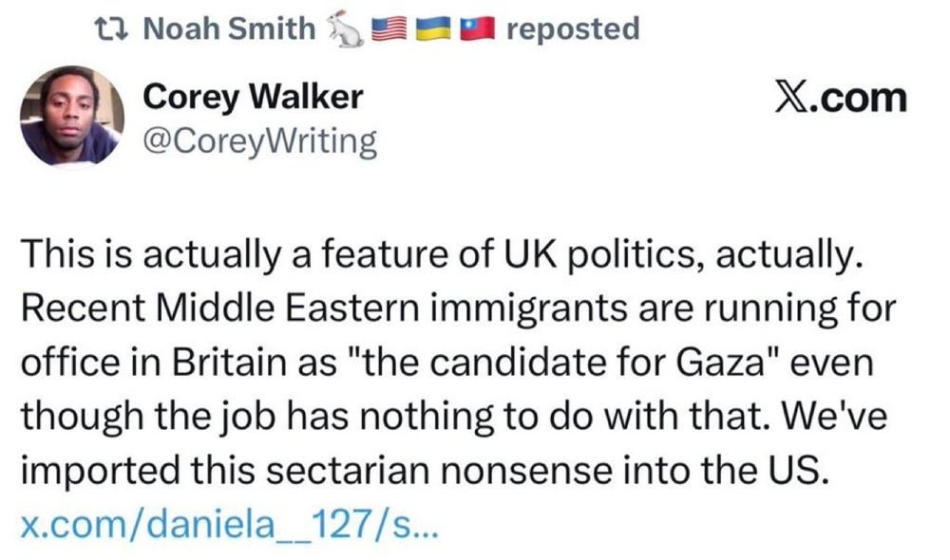Click the X.com text label
Image resolution: width=950 pixels, height=560 pixels.
pyautogui.click(x=850, y=98)
